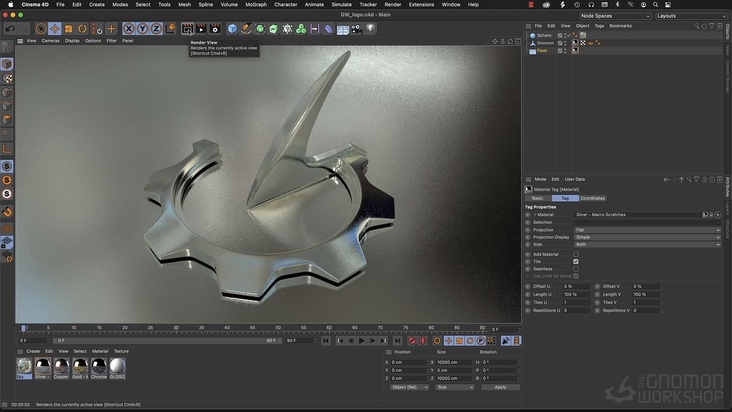Select the Move tool
The height and width of the screenshot is (412, 732).
[x=55, y=29]
